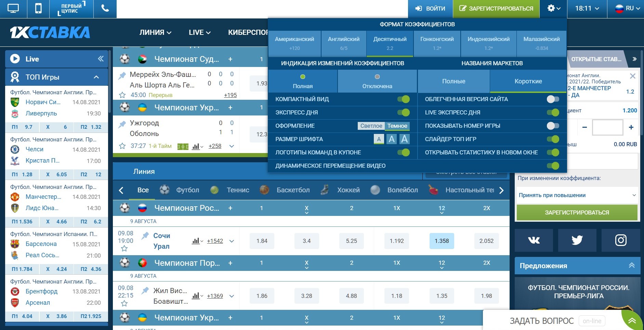
Task: Increase the stake with plus button
Action: pyautogui.click(x=631, y=127)
